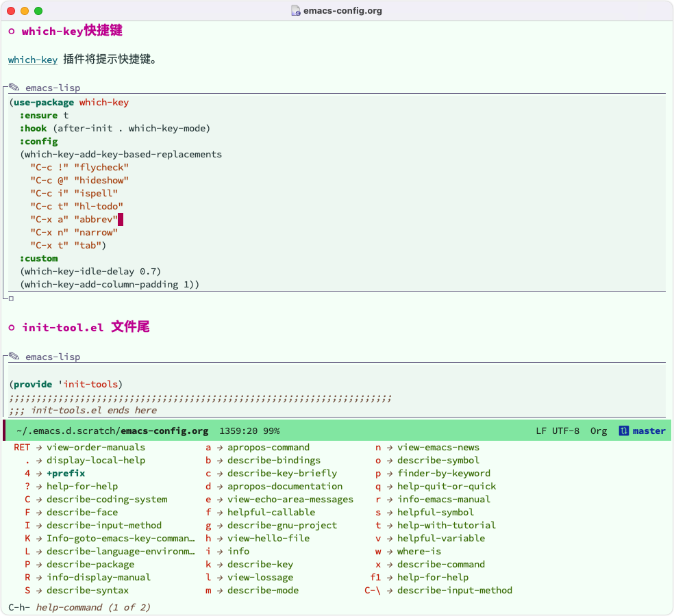This screenshot has width=674, height=616.
Task: Select help-with-tutorial entry
Action: coord(447,525)
